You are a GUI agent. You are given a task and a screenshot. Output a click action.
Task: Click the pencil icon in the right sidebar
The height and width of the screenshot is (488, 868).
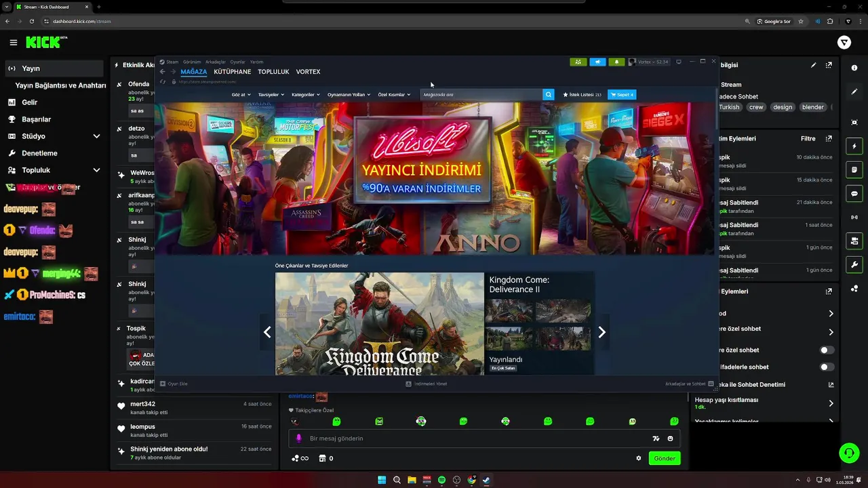click(x=854, y=91)
